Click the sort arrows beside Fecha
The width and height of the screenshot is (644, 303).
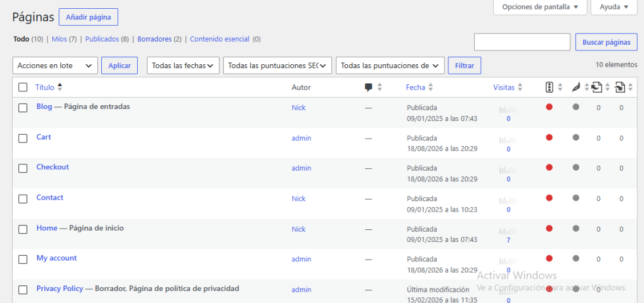click(x=430, y=87)
